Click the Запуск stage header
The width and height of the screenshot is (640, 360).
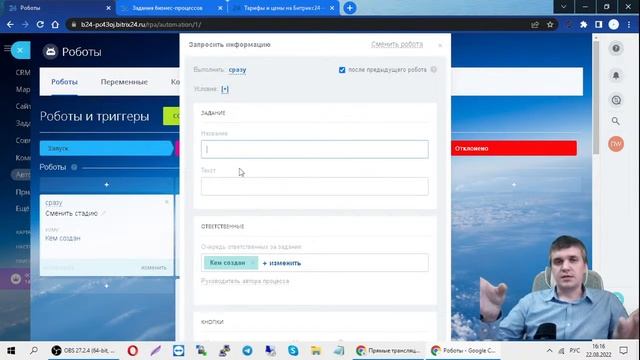tap(106, 148)
